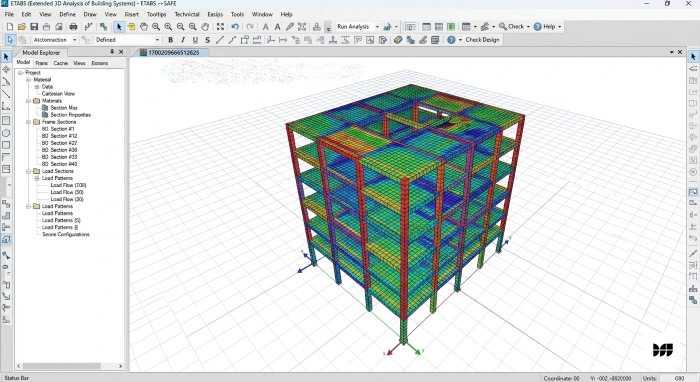Select Section #12 in the tree
700x382 pixels.
click(64, 136)
